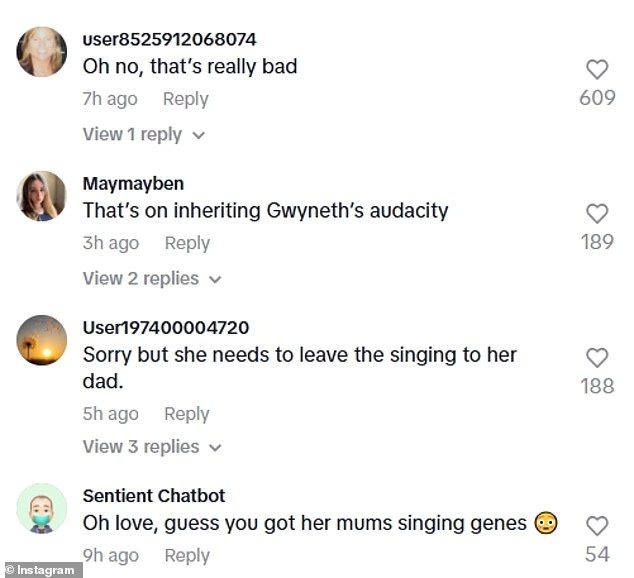Reply to Maymayben's audacity comment
Screen dimensions: 634x578
pos(187,243)
